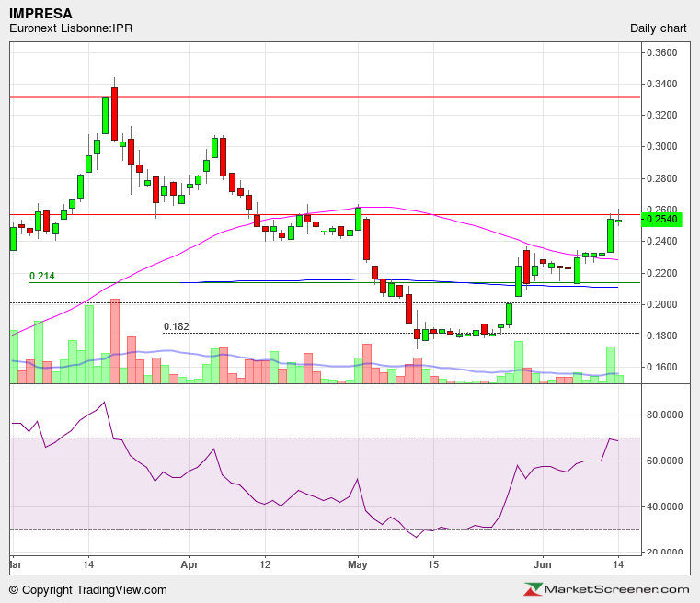
Task: Click the 0.2200 price axis label
Action: (x=662, y=273)
